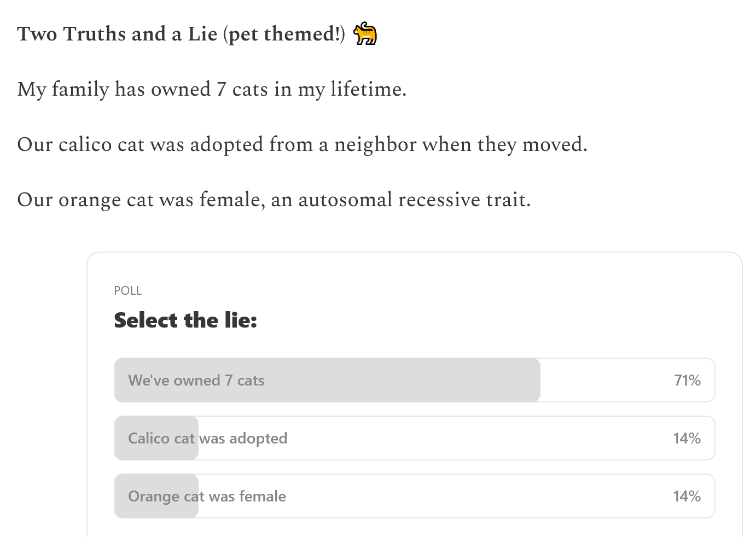
Task: Click the "Two Truths and a Lie" title text
Action: (117, 34)
